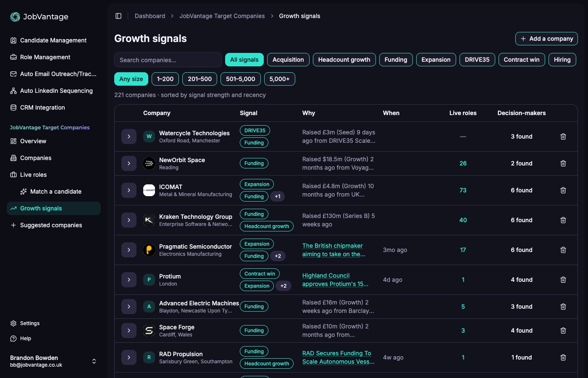The height and width of the screenshot is (378, 588).
Task: Click the NewOrbit Space company logo
Action: click(x=149, y=163)
